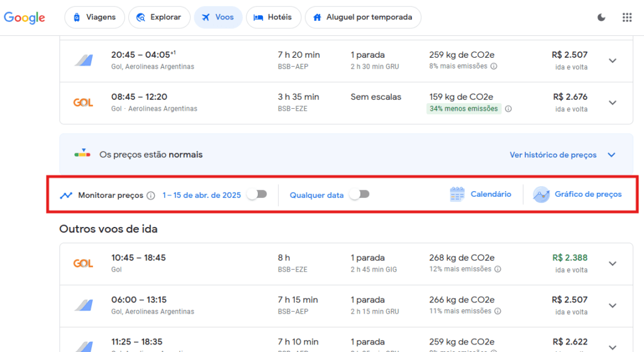
Task: Expand the 10:45 – 18:45 Gol flight details
Action: [x=613, y=263]
